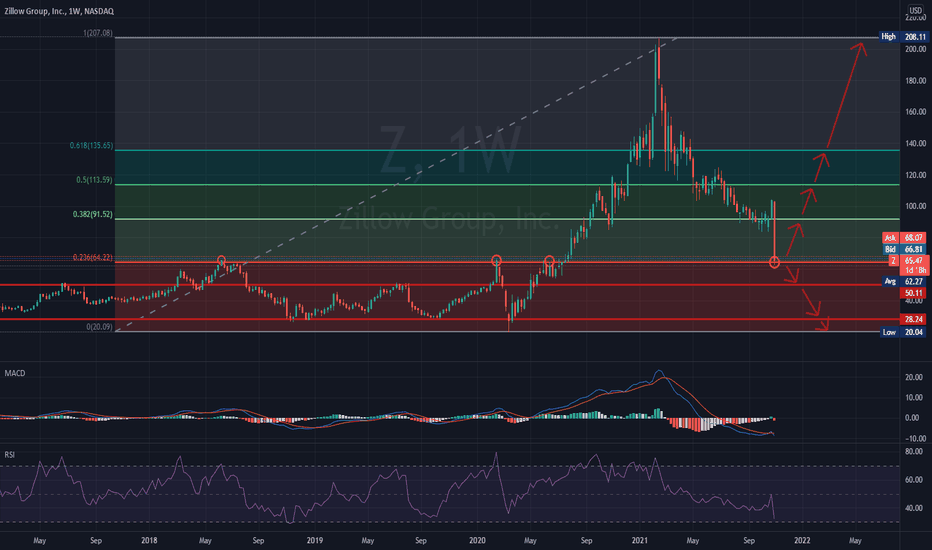Click 20.00 on the MACD scale
The image size is (932, 550).
[x=914, y=377]
